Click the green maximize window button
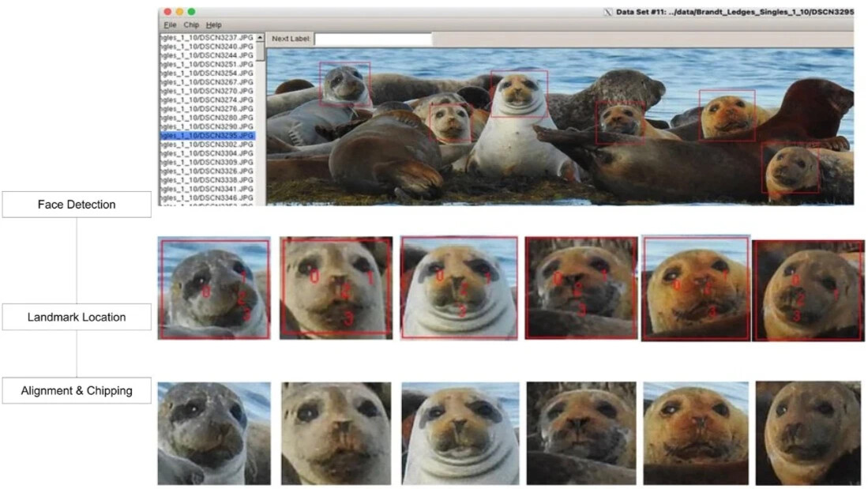 [x=192, y=12]
